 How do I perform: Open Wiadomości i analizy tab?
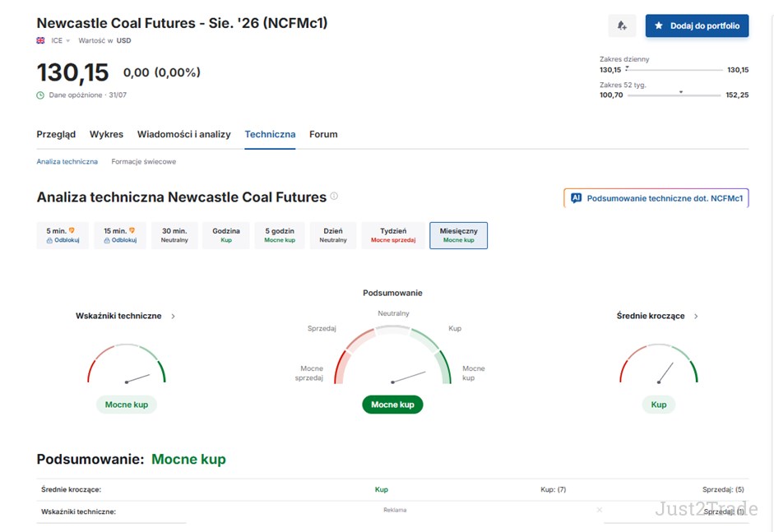pyautogui.click(x=184, y=134)
